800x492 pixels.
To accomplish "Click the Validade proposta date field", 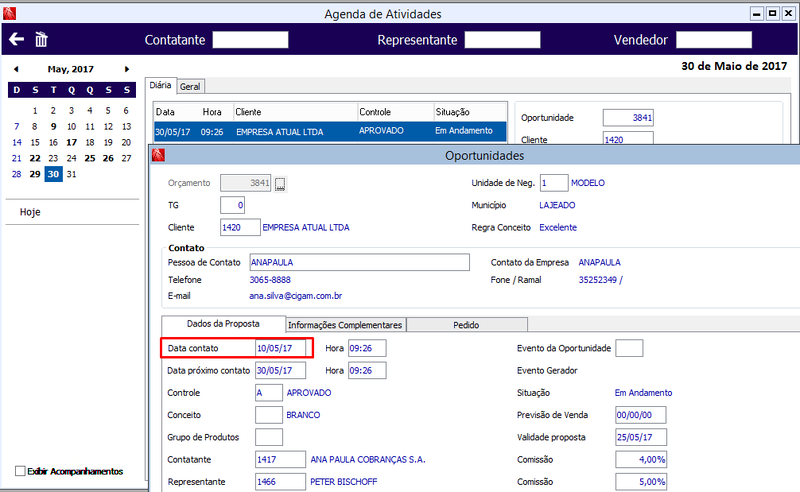I will (x=641, y=437).
